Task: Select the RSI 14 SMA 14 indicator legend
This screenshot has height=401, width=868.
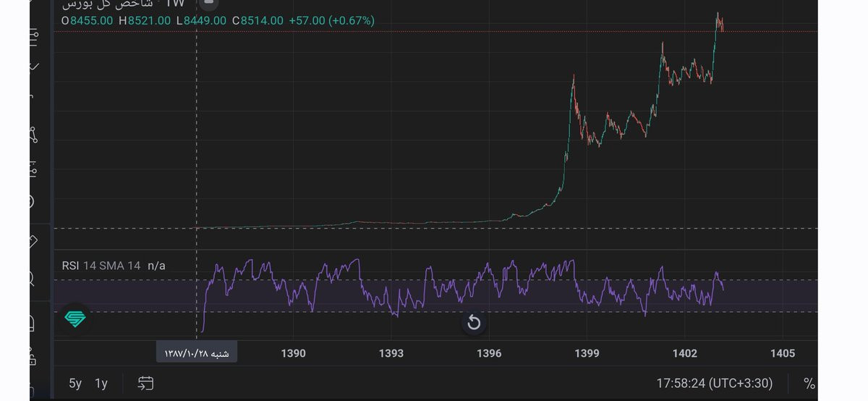Action: coord(101,266)
